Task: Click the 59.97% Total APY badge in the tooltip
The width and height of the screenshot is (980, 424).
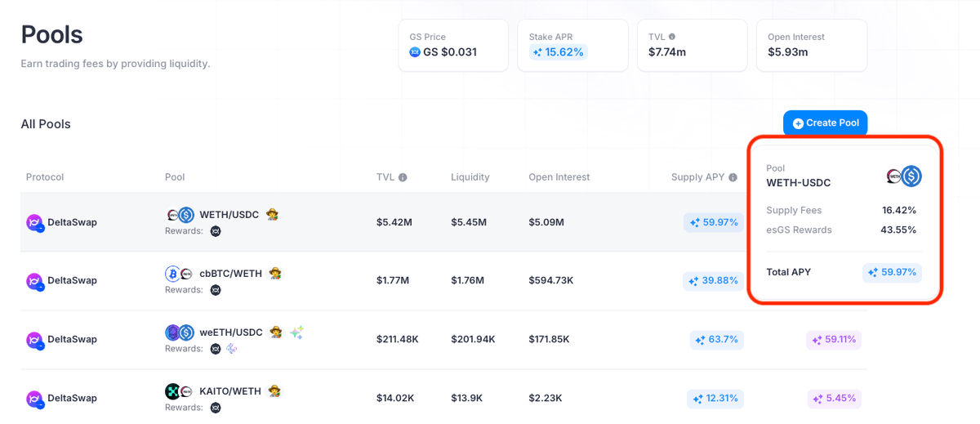Action: pos(892,272)
